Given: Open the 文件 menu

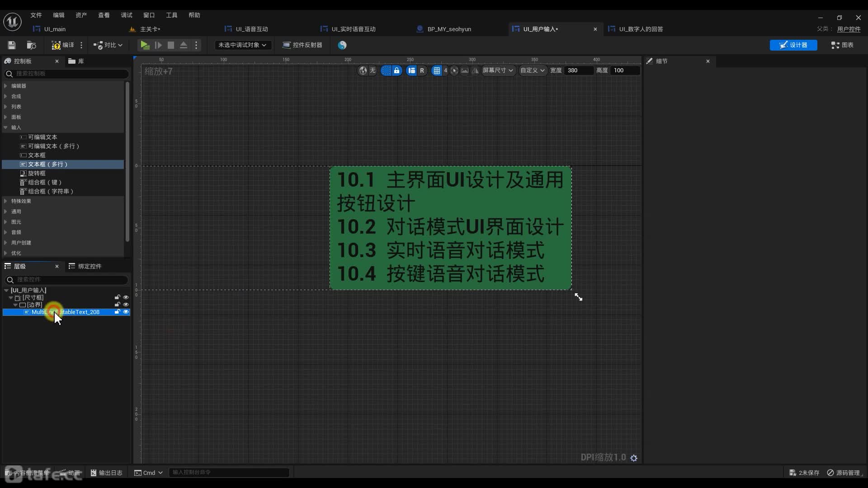Looking at the screenshot, I should (36, 15).
